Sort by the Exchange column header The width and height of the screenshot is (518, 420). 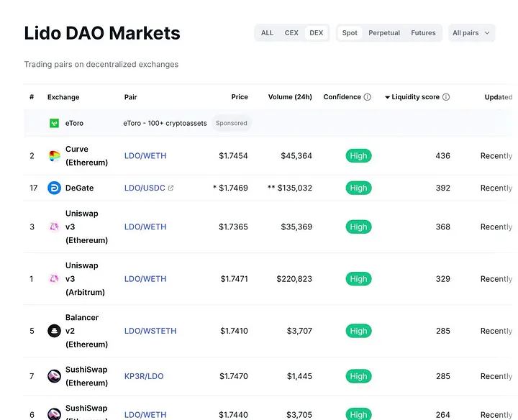[63, 97]
